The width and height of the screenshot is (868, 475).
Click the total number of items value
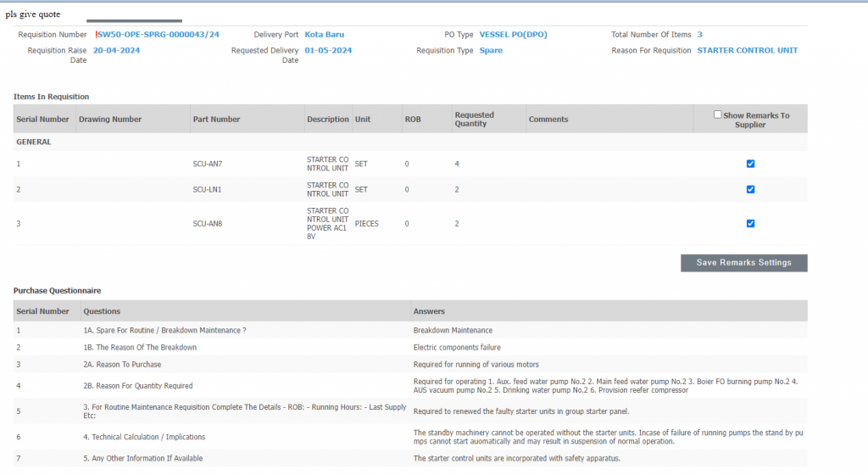[699, 35]
